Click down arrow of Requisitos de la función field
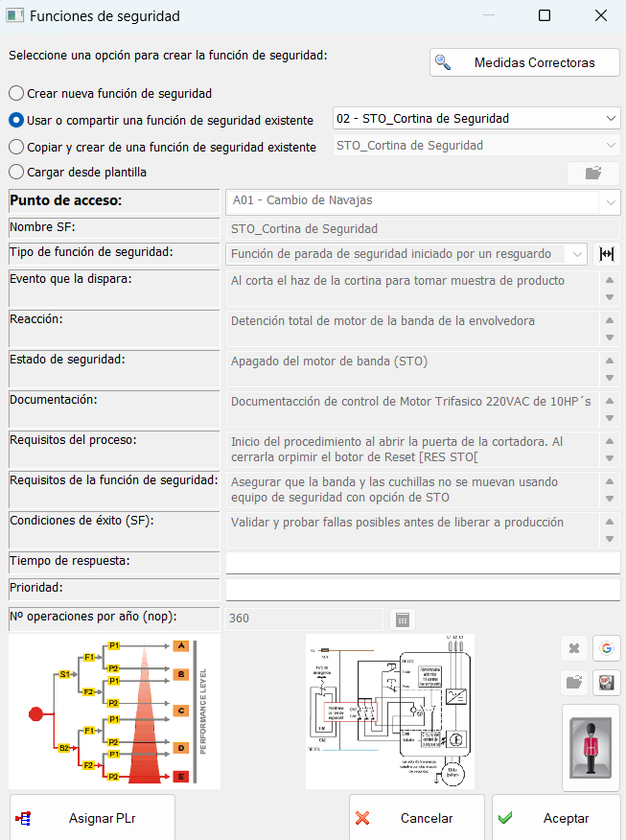The width and height of the screenshot is (626, 840). coord(610,499)
